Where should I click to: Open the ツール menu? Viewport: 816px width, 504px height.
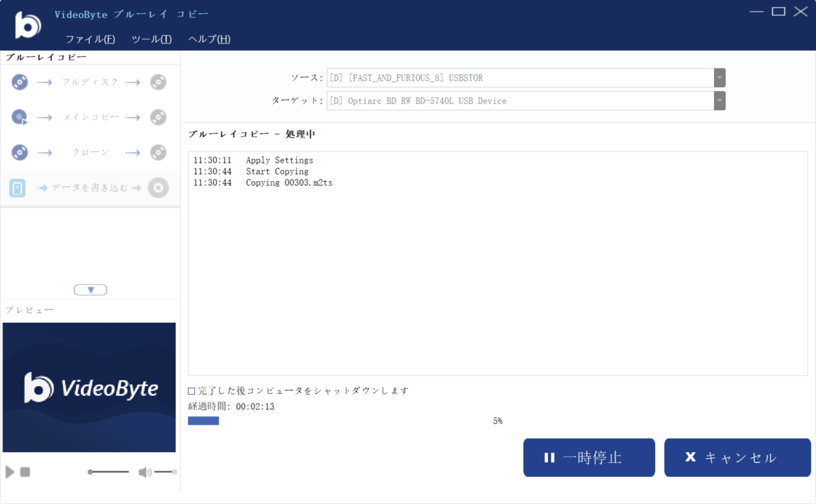click(x=151, y=39)
